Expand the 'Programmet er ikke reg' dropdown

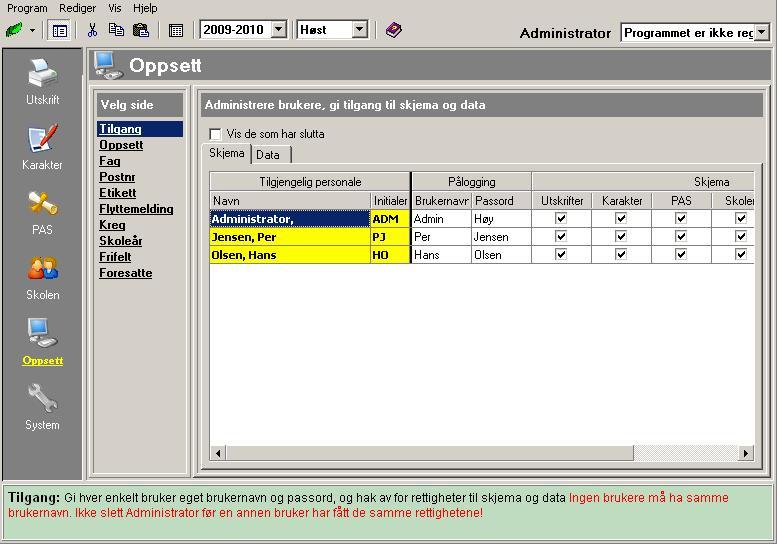762,33
